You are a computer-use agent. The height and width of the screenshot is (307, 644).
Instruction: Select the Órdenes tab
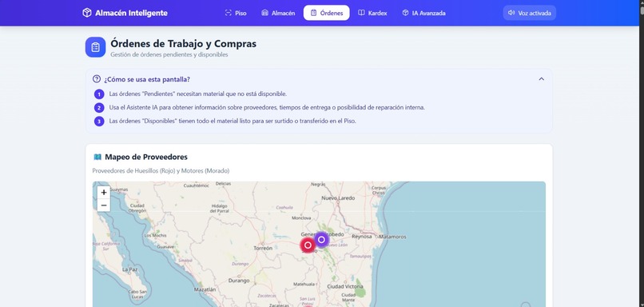pos(327,13)
